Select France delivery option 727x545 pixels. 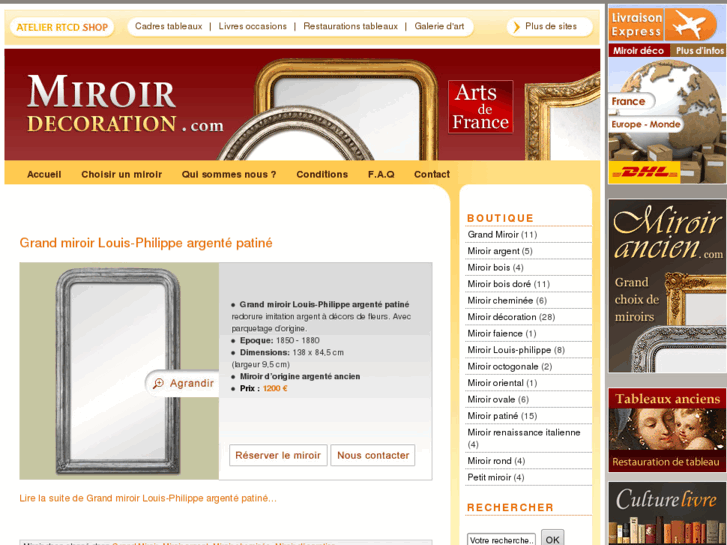click(629, 101)
